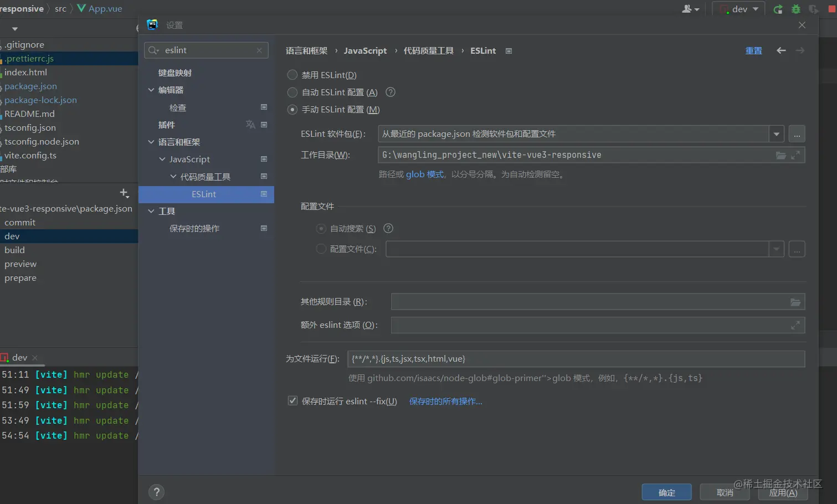
Task: Click project-scope icon next to 代码质量工具
Action: [264, 176]
